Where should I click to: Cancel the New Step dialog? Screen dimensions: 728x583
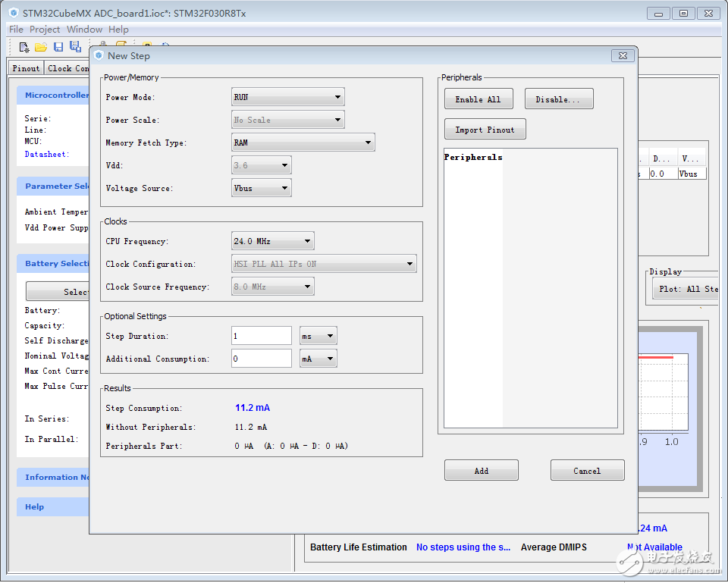(587, 471)
